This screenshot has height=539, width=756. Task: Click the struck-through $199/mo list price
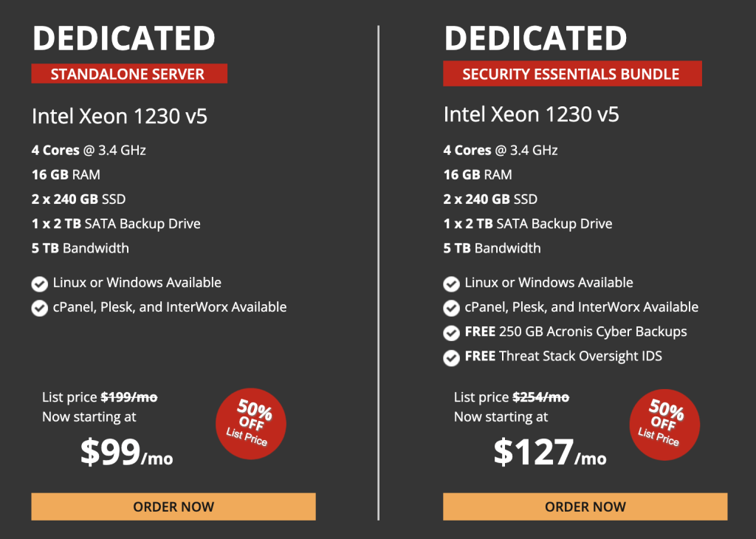pyautogui.click(x=128, y=397)
